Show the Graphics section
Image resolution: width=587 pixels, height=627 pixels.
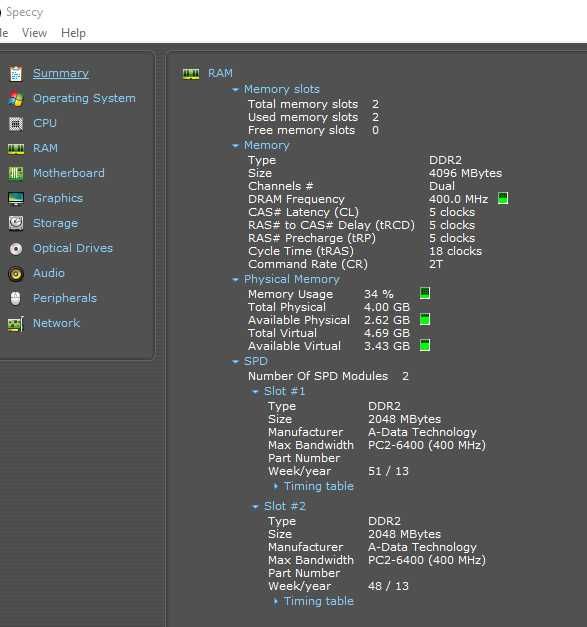58,198
